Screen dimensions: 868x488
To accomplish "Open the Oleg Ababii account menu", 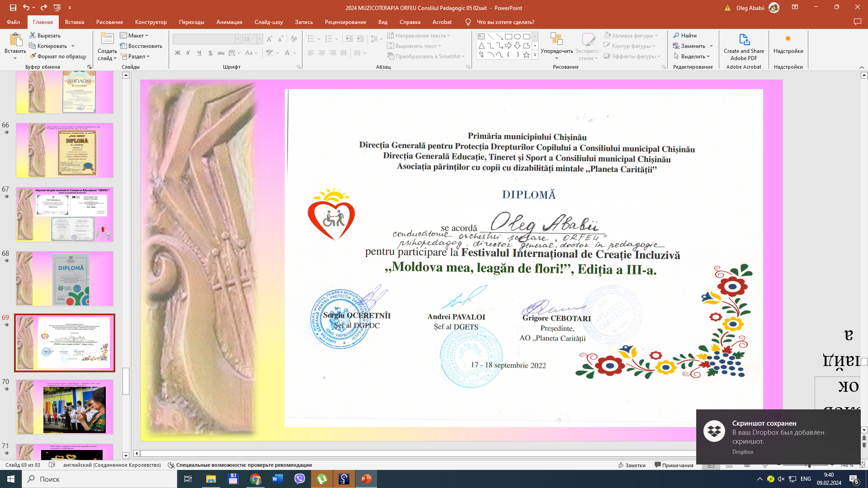I will (757, 8).
